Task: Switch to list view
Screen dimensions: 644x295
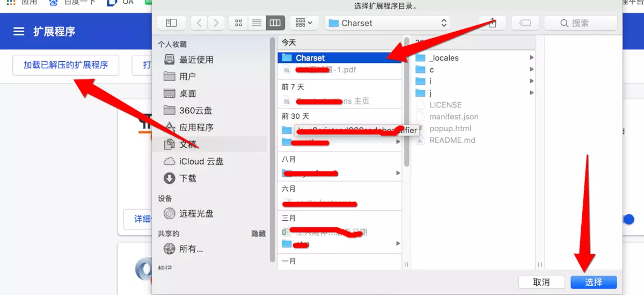Action: [x=257, y=23]
